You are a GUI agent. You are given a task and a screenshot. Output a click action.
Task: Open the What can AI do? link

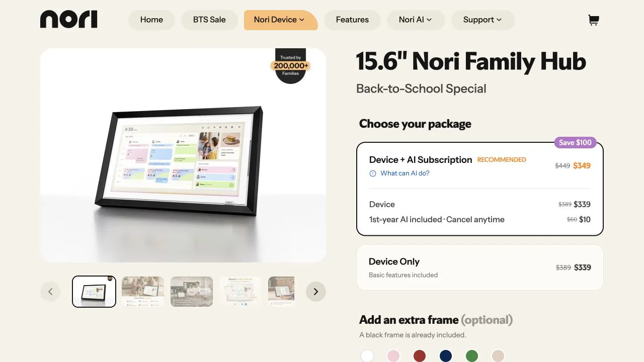(405, 173)
